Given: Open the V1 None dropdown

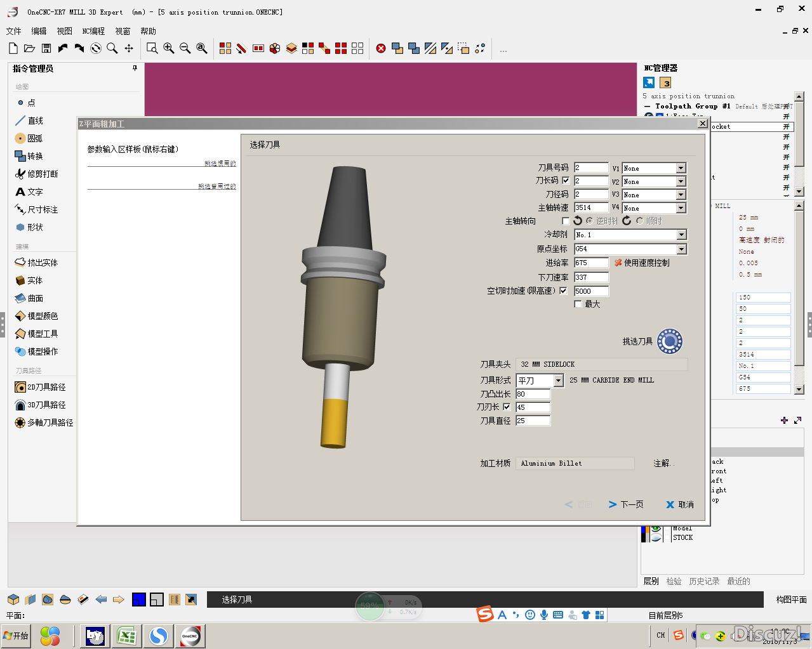Looking at the screenshot, I should click(x=681, y=168).
